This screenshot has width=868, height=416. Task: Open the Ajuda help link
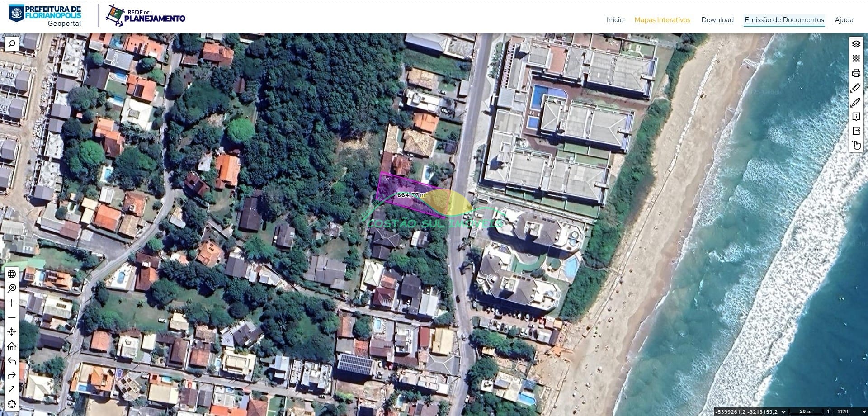pyautogui.click(x=844, y=20)
